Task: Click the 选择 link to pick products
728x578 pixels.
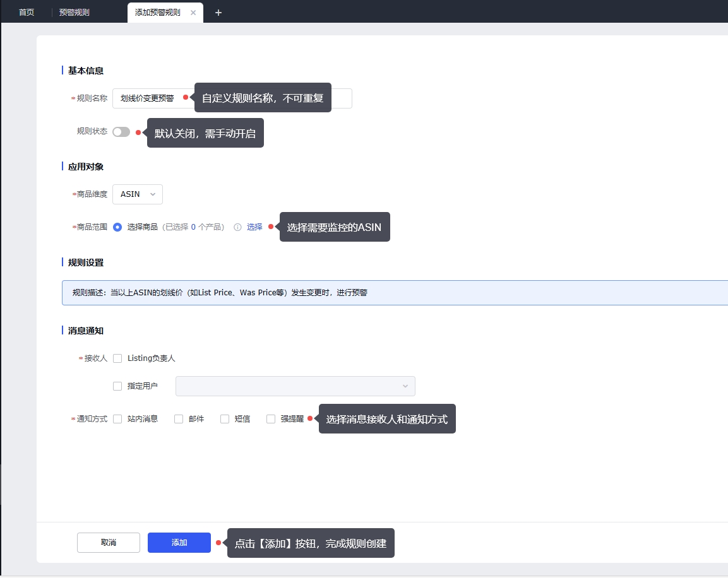Action: coord(254,227)
